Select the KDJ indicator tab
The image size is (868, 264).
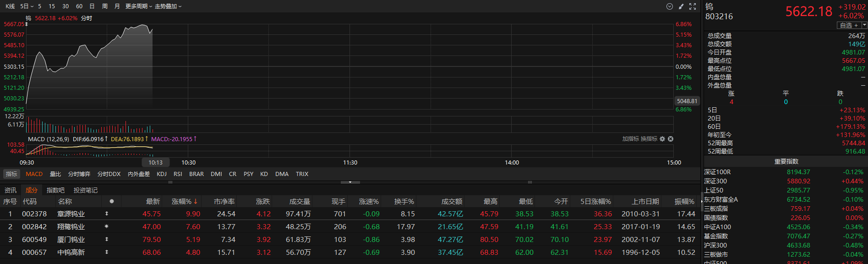(x=162, y=174)
